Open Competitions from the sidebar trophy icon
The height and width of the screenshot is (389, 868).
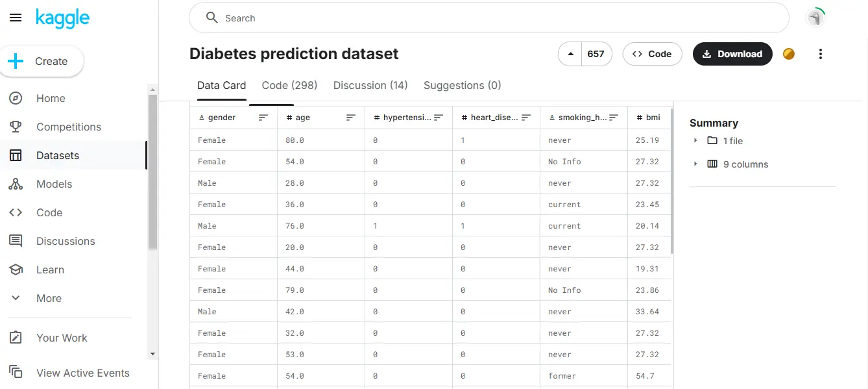[x=16, y=127]
